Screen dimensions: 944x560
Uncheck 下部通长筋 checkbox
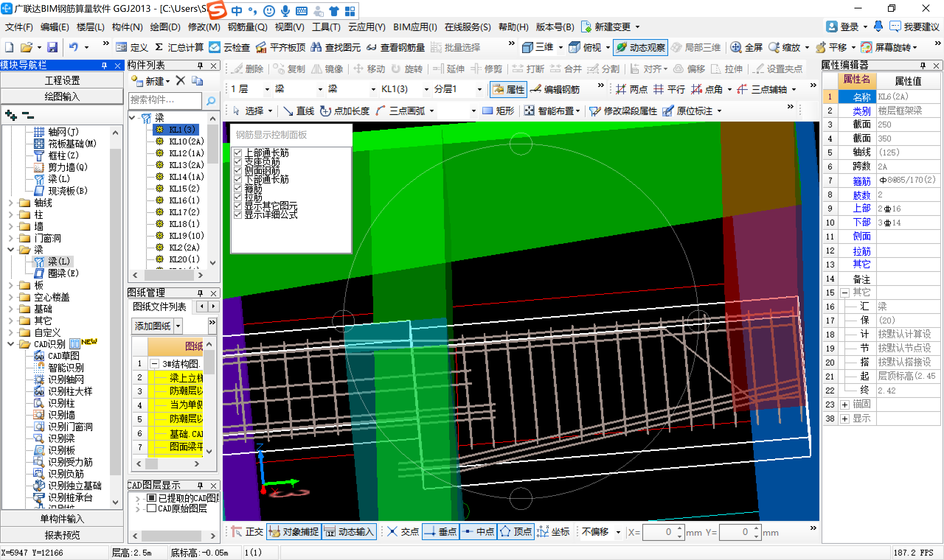[237, 179]
